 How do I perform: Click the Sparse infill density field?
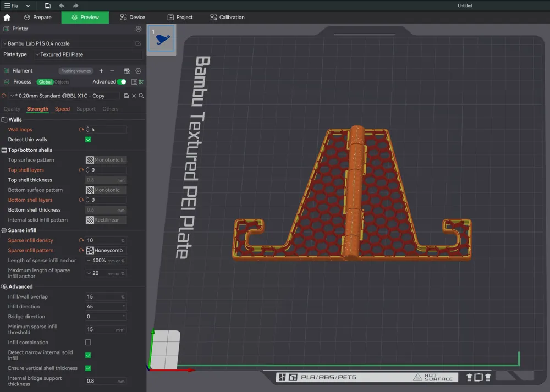pos(106,240)
